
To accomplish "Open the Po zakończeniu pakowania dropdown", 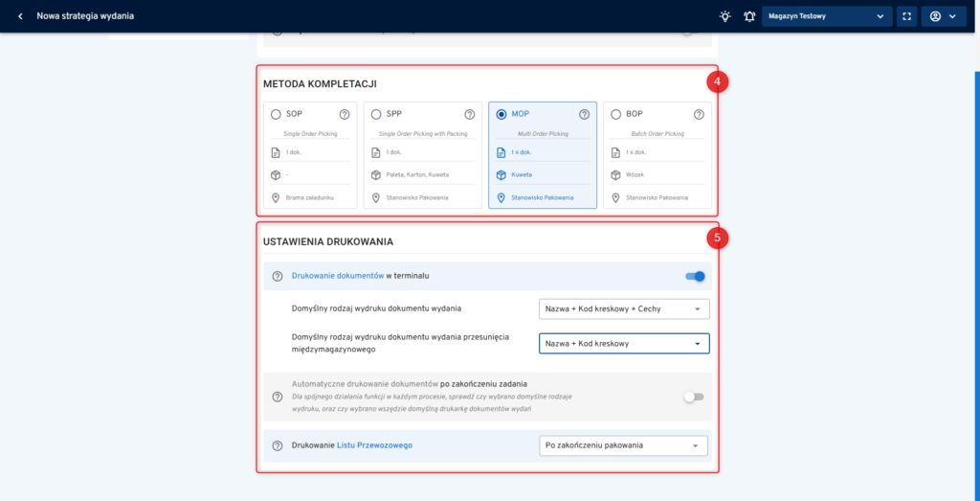I will tap(624, 445).
